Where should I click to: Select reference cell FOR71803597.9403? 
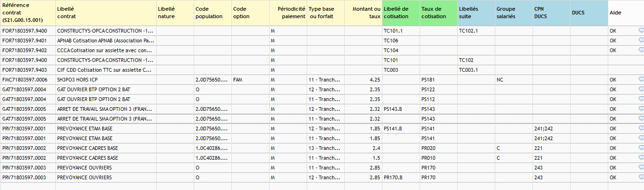click(x=27, y=70)
